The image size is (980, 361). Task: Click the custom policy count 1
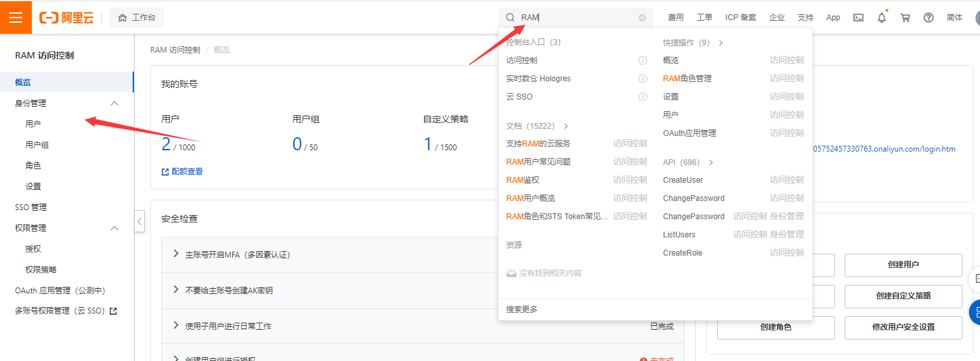(x=428, y=144)
